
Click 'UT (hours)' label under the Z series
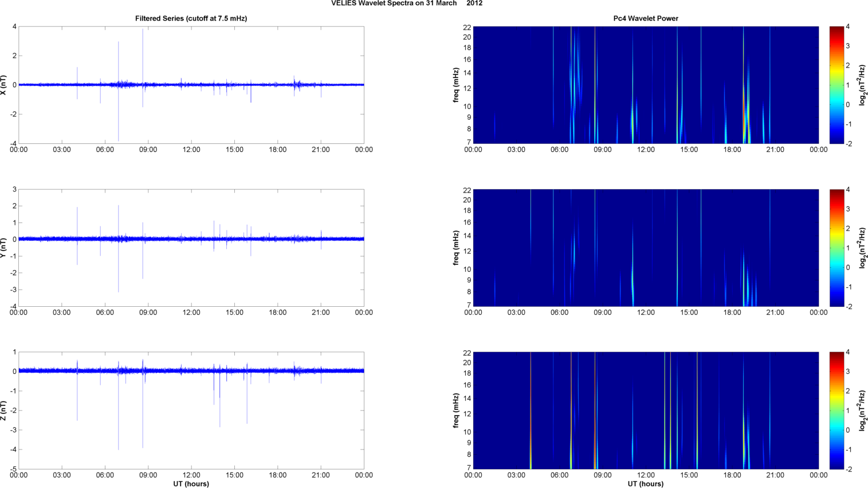coord(191,484)
